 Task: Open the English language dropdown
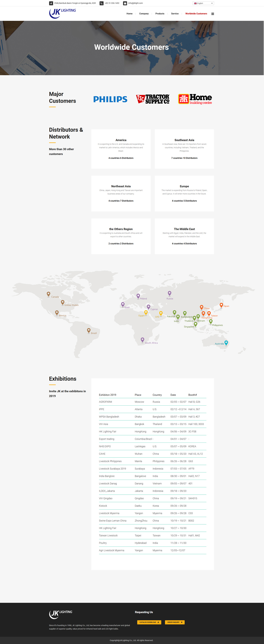203,3
